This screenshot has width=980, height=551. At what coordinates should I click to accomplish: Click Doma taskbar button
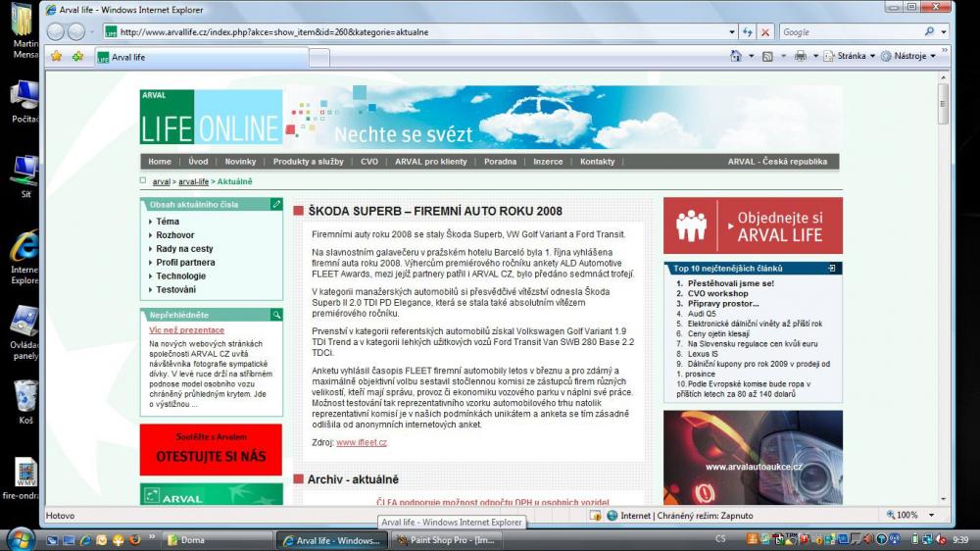point(219,540)
